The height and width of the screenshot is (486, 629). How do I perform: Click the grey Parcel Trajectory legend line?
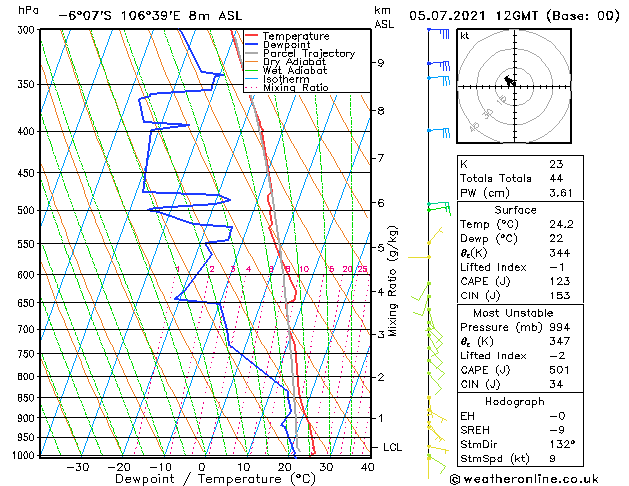point(251,53)
